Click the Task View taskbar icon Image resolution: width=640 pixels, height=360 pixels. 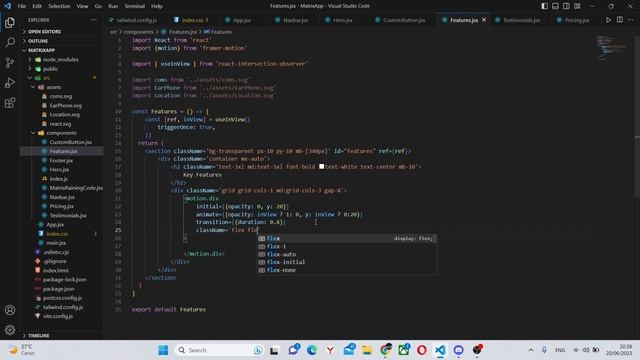click(x=274, y=350)
